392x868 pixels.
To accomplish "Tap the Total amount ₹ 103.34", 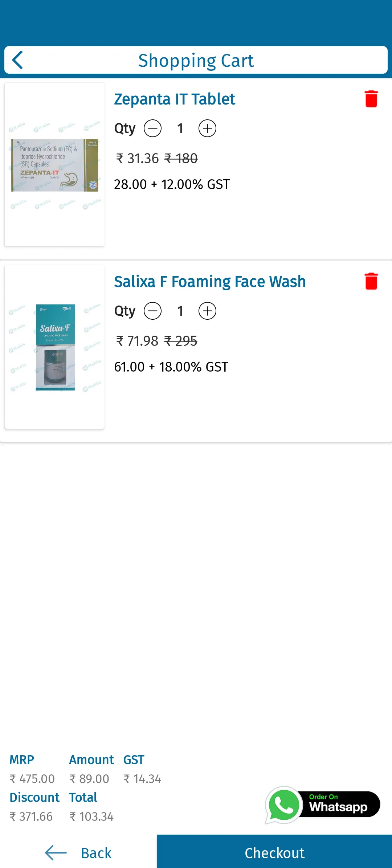I will [91, 816].
